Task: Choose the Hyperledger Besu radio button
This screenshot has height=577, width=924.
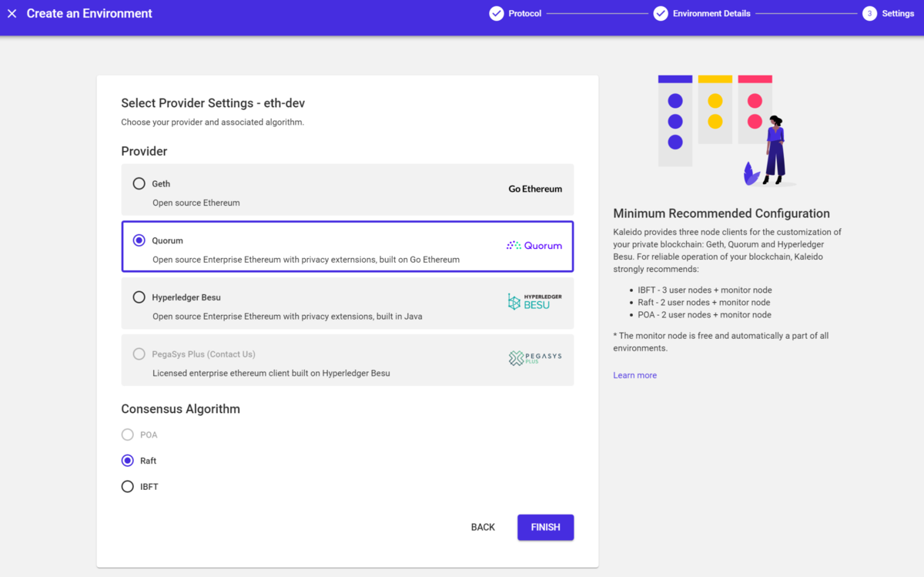Action: [139, 297]
